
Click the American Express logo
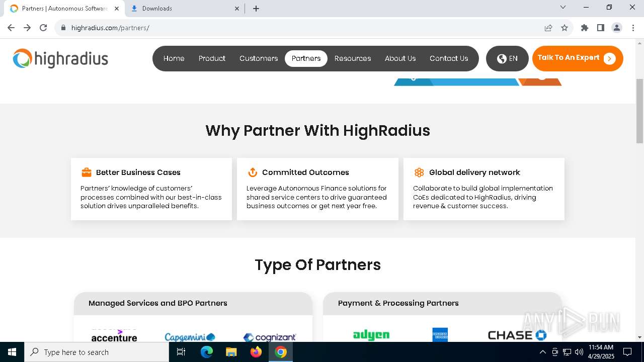[x=440, y=335]
